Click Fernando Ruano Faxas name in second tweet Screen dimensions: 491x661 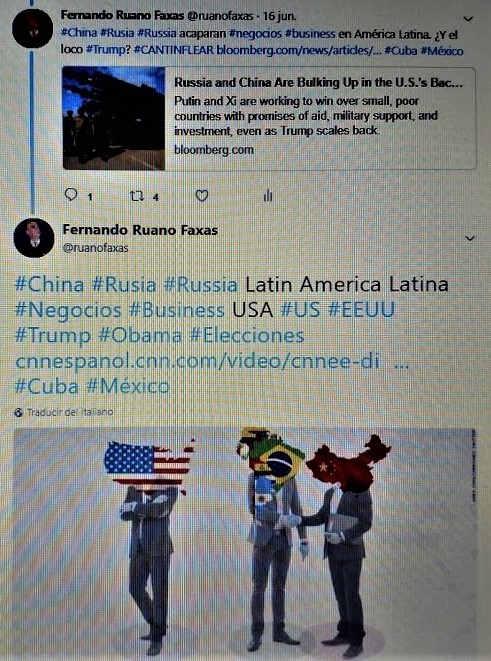[140, 230]
